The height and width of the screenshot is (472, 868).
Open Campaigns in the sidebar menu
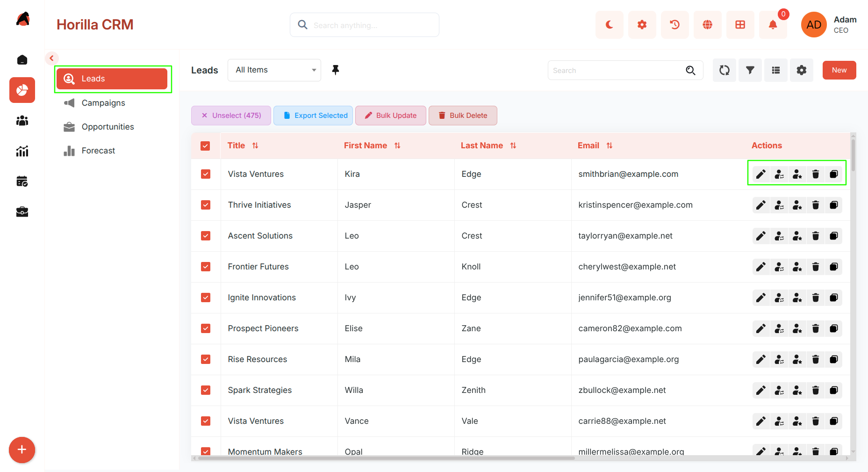(103, 103)
